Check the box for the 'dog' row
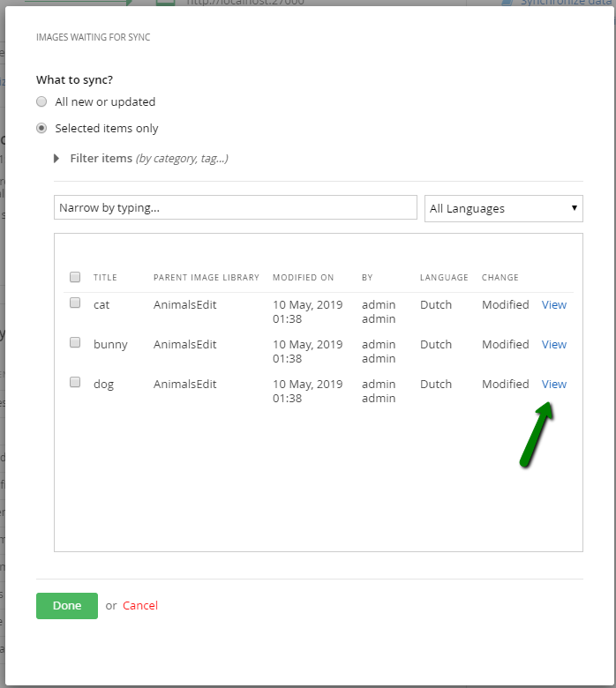This screenshot has width=616, height=688. [x=75, y=382]
